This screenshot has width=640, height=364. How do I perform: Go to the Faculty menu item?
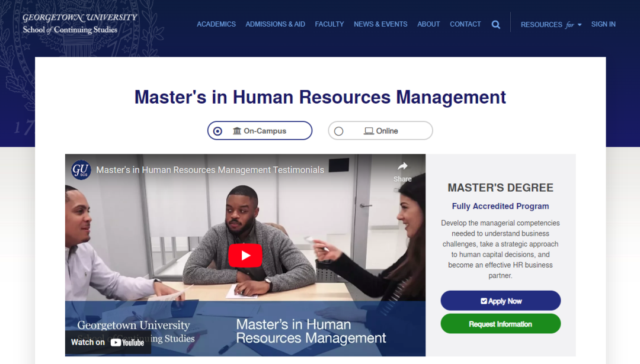tap(329, 24)
